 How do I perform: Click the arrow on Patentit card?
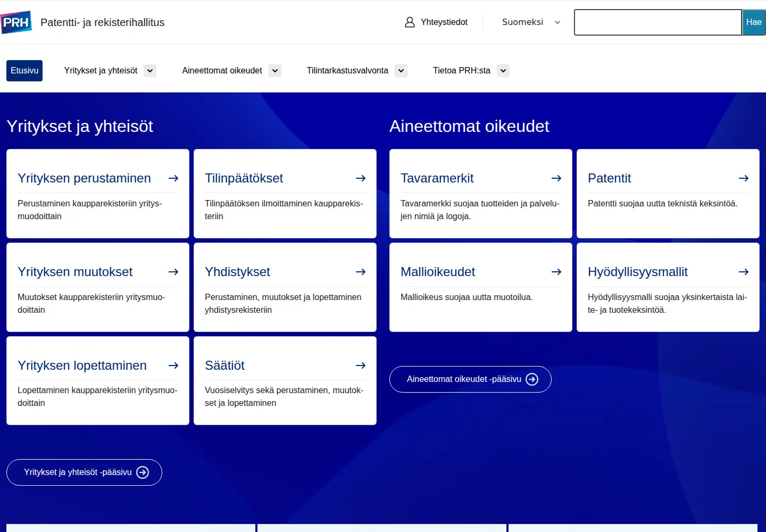click(x=744, y=178)
